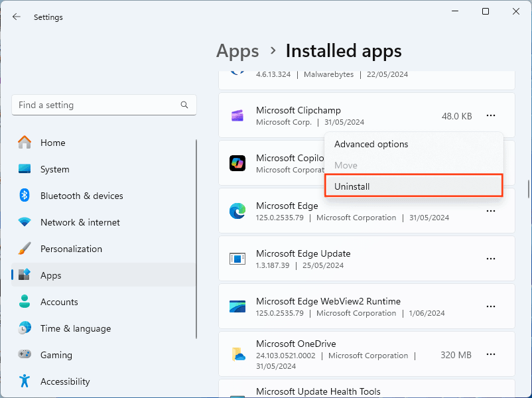Maximize the Settings window

click(x=486, y=11)
